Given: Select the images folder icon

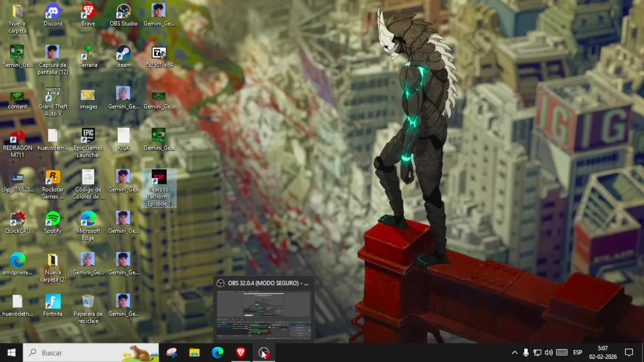Looking at the screenshot, I should [x=88, y=98].
